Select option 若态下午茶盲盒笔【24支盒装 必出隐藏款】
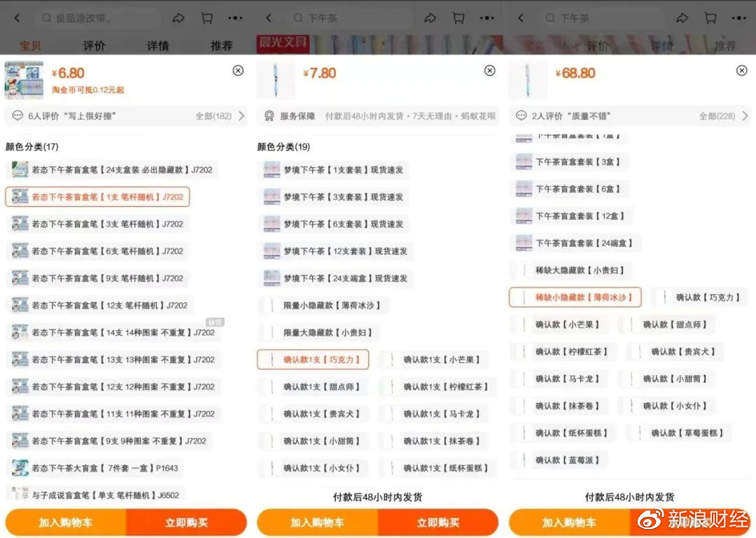Viewport: 756px width, 538px height. point(112,170)
